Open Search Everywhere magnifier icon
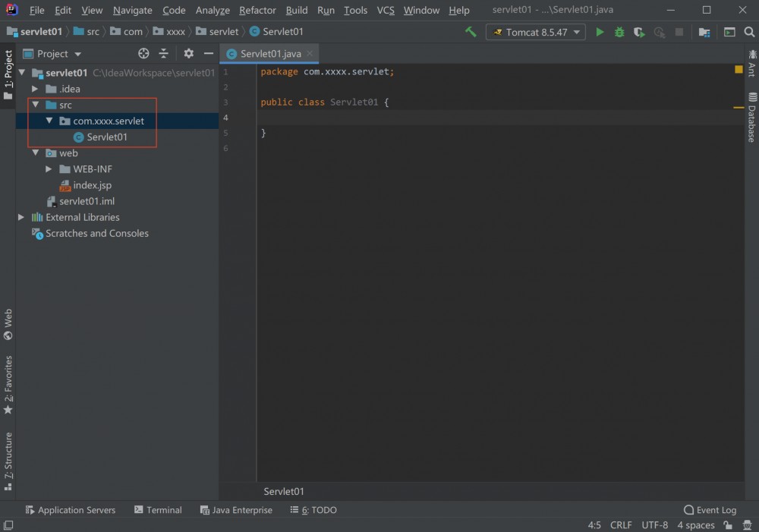 tap(749, 32)
